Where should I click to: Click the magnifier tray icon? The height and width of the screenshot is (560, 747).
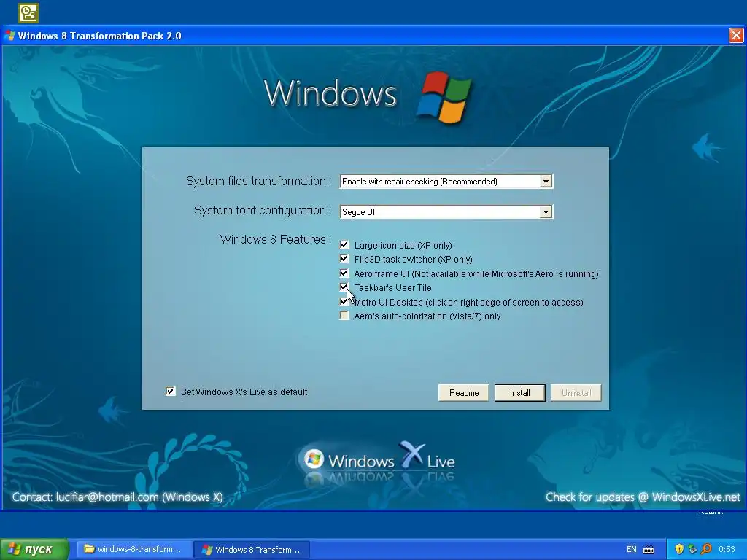pyautogui.click(x=706, y=549)
